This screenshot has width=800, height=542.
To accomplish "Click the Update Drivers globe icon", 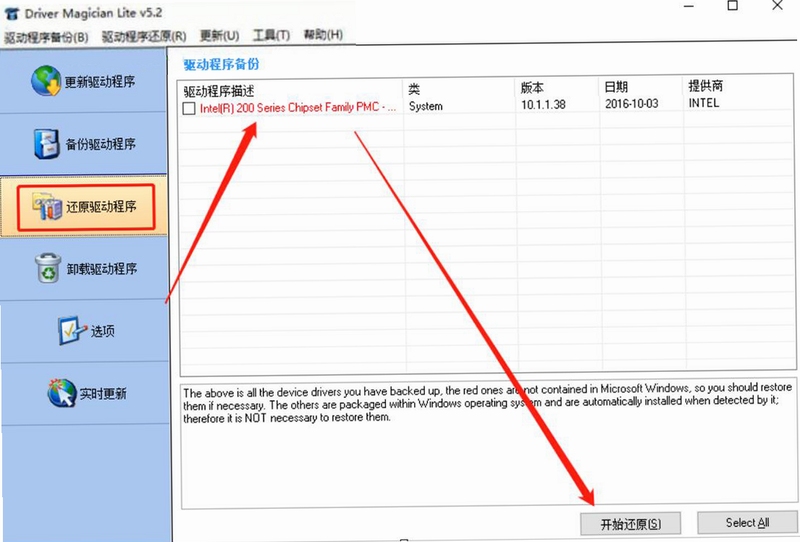I will [46, 81].
